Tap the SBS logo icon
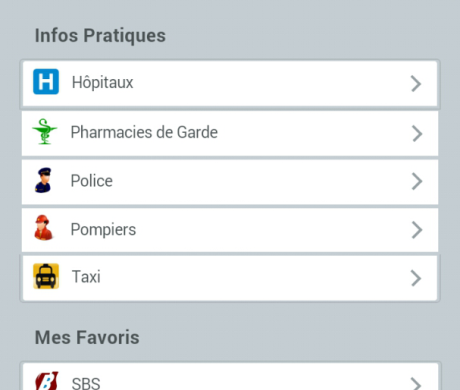This screenshot has height=390, width=460. [x=47, y=381]
